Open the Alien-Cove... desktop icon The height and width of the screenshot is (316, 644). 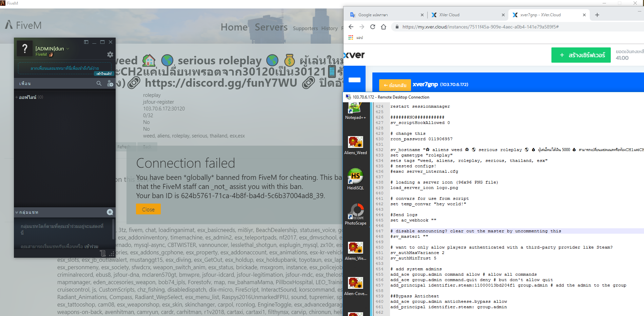[355, 287]
